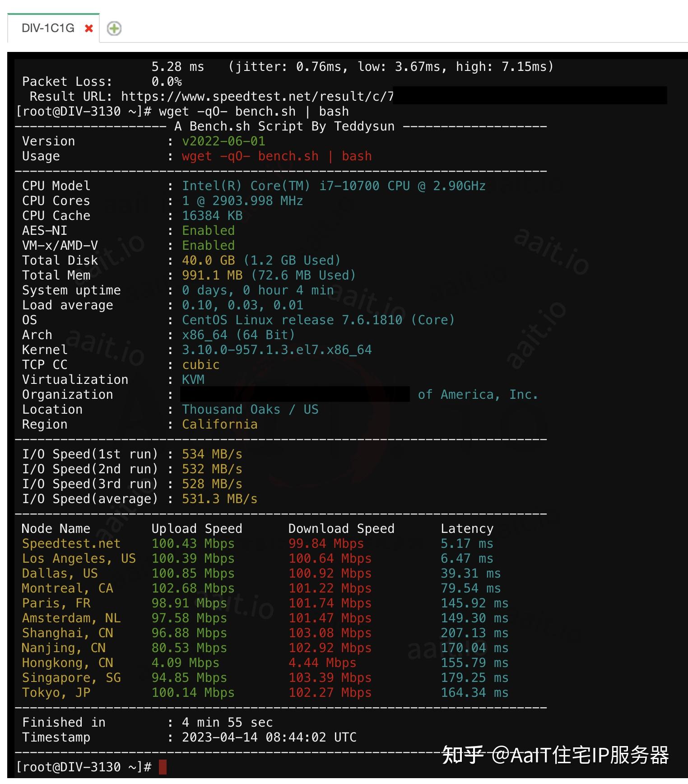Close the DIV-1C1G session tab
The image size is (688, 784).
[89, 28]
